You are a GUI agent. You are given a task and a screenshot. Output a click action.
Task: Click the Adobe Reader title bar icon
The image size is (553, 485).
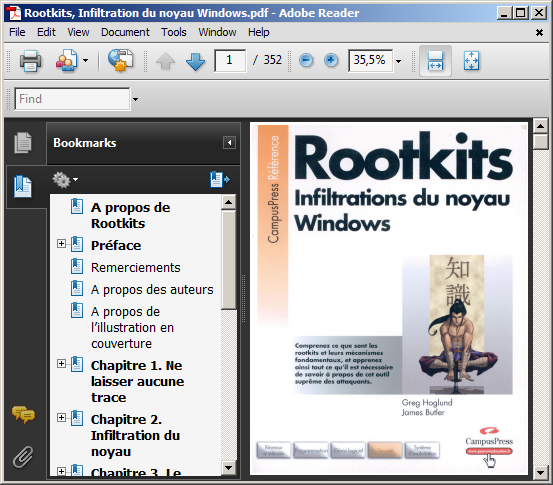pyautogui.click(x=14, y=13)
